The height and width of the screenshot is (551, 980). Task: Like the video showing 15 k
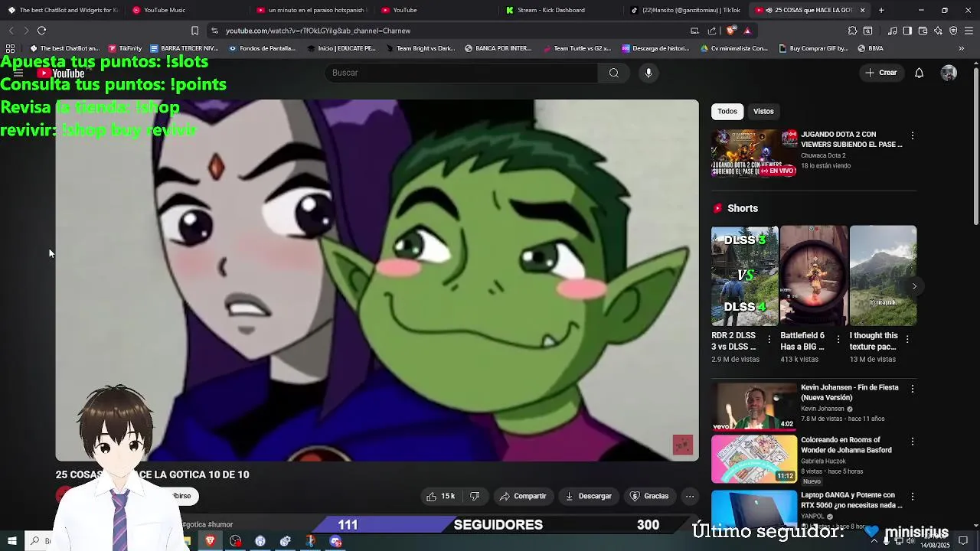click(x=441, y=496)
